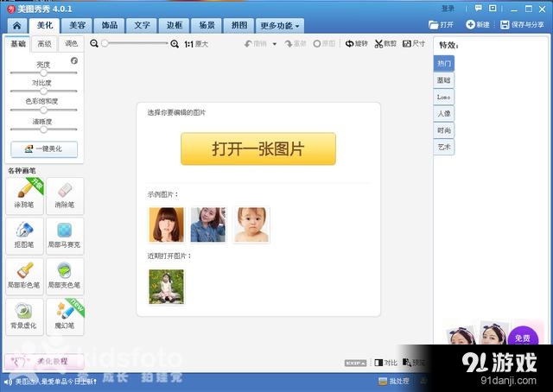
Task: Click the 打开 folder icon
Action: (x=433, y=25)
